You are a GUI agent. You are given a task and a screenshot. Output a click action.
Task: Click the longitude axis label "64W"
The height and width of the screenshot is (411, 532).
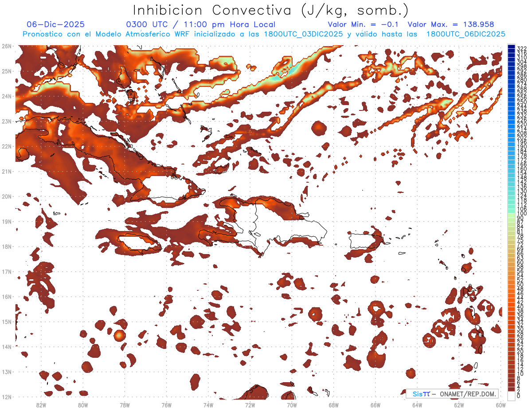[x=417, y=405]
